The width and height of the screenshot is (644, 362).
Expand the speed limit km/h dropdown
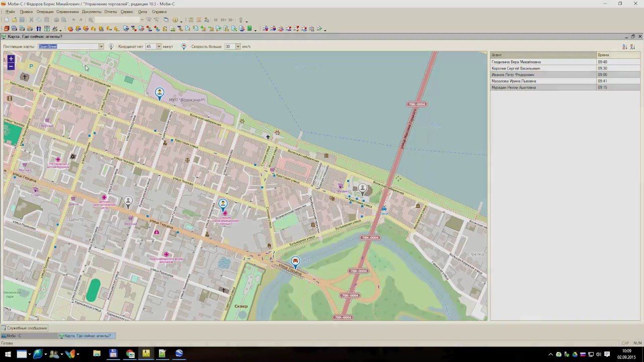pyautogui.click(x=238, y=46)
